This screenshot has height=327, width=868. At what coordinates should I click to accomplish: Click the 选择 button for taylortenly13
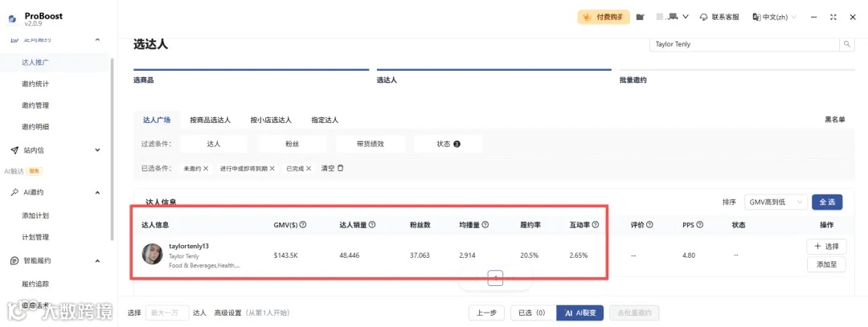point(826,247)
